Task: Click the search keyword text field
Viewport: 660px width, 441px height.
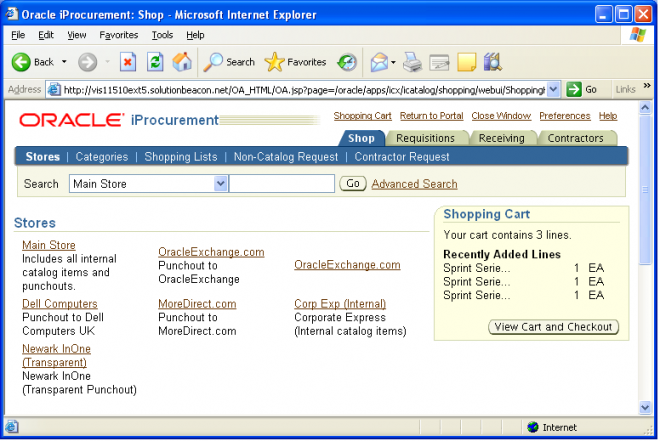Action: 282,184
